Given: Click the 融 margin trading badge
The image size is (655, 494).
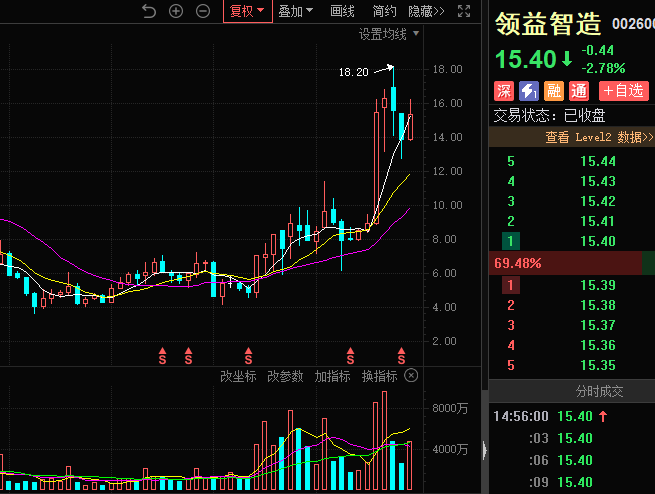Looking at the screenshot, I should [554, 90].
